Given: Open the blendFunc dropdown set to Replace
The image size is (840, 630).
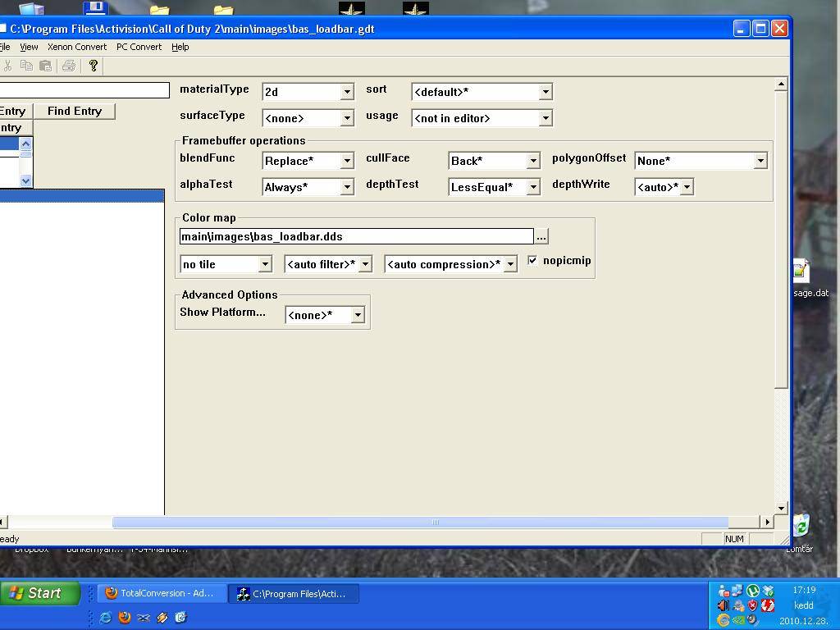Looking at the screenshot, I should (346, 161).
